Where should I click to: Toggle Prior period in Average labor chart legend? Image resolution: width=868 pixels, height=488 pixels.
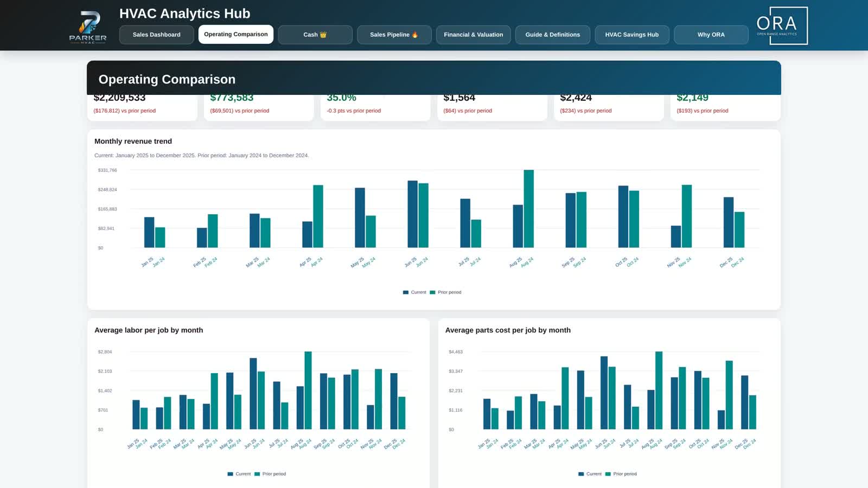coord(270,474)
